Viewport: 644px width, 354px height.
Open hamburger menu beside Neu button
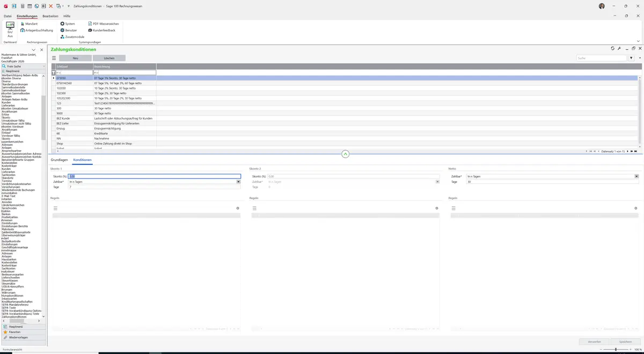point(54,58)
